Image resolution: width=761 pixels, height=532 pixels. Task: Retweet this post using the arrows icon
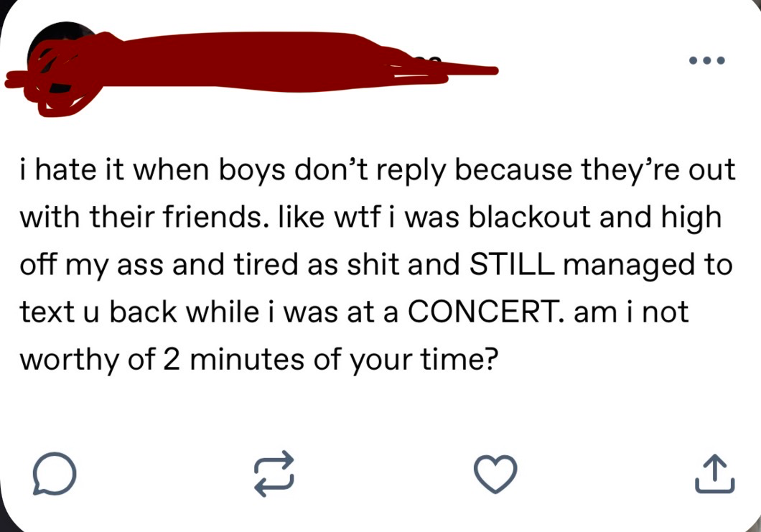click(x=274, y=473)
